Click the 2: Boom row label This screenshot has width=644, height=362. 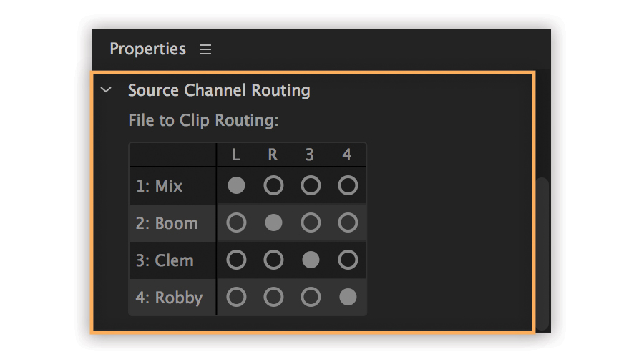tap(167, 223)
